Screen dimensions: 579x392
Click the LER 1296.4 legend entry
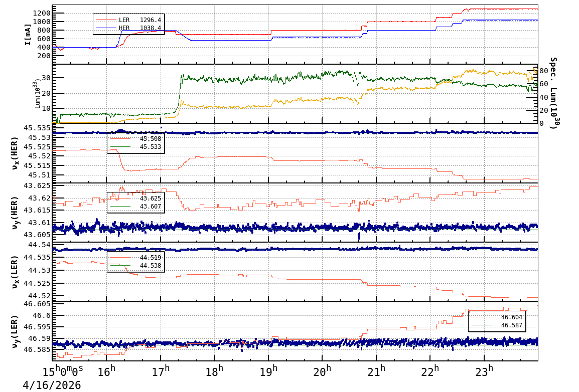pyautogui.click(x=129, y=20)
